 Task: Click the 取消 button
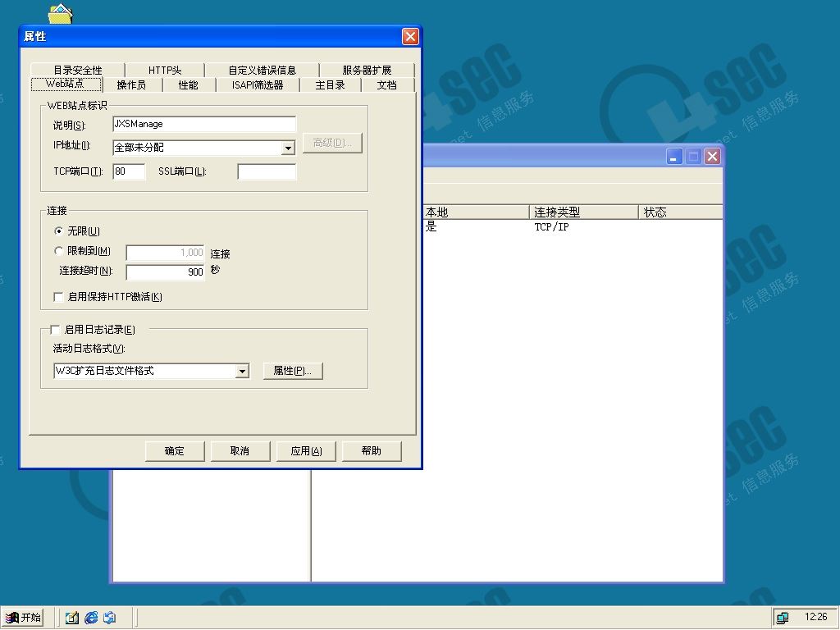(x=240, y=451)
